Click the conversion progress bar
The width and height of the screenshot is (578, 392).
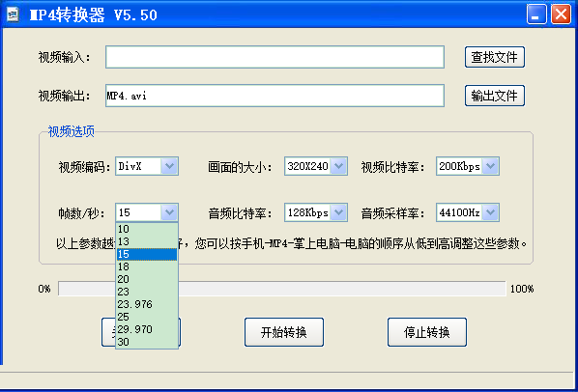tap(282, 289)
